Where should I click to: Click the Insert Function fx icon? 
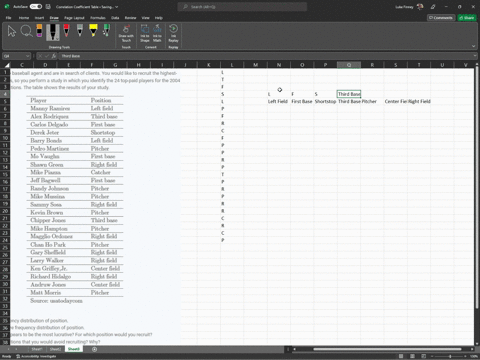pyautogui.click(x=54, y=56)
